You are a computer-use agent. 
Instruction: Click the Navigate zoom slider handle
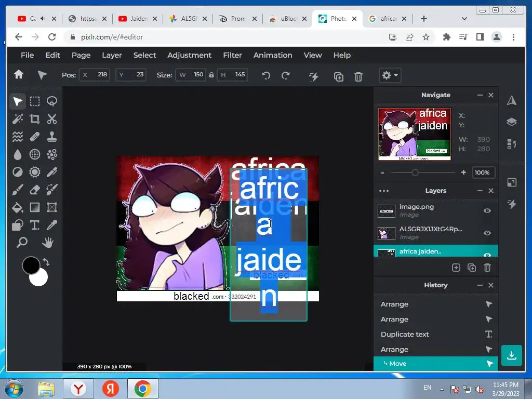[x=415, y=172]
